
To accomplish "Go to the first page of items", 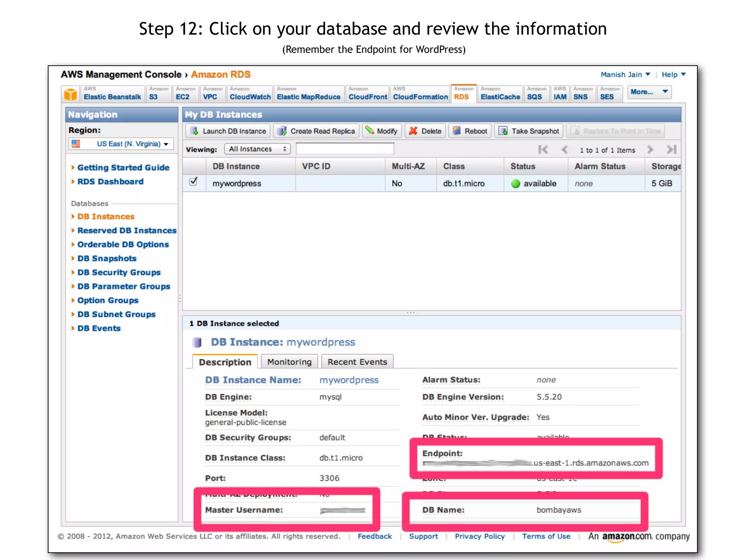I will (543, 149).
